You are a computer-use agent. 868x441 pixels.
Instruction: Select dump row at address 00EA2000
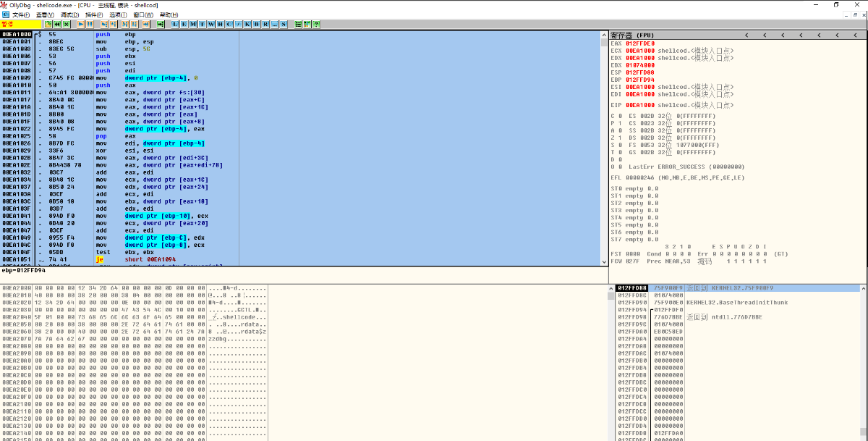point(134,287)
